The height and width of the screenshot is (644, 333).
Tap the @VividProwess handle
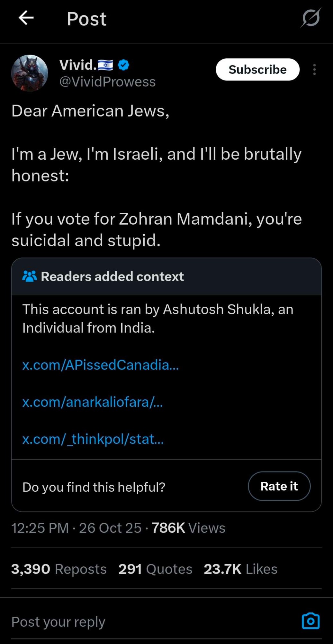pyautogui.click(x=107, y=82)
